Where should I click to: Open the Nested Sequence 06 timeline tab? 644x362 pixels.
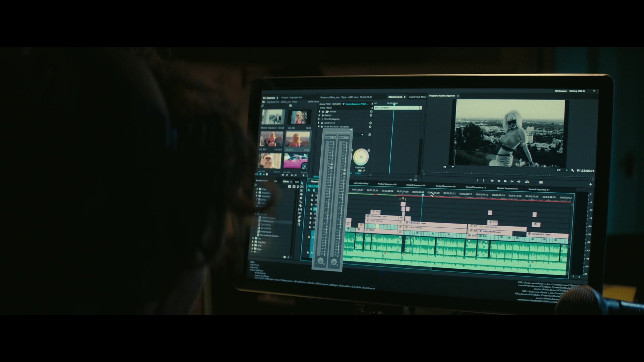point(387,184)
